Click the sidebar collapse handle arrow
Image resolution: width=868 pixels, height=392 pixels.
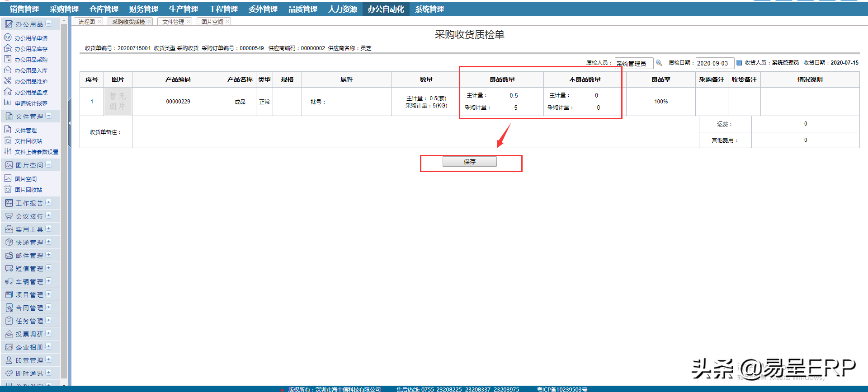[70, 123]
